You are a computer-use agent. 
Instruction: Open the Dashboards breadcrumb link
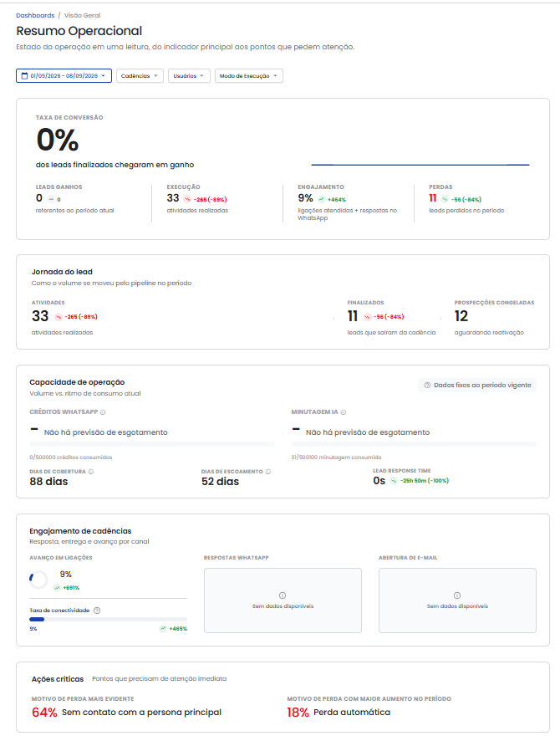click(x=35, y=16)
